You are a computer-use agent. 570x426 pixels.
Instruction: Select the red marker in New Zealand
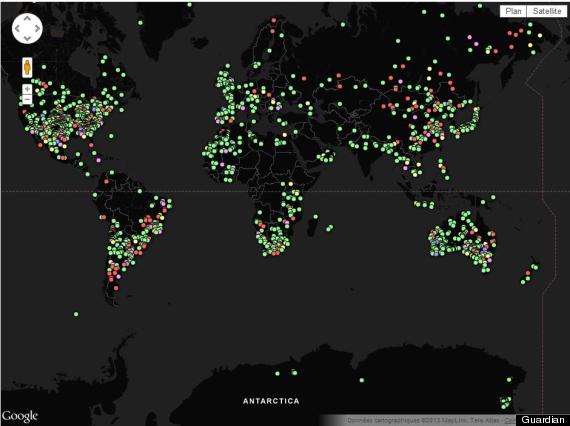pyautogui.click(x=528, y=273)
